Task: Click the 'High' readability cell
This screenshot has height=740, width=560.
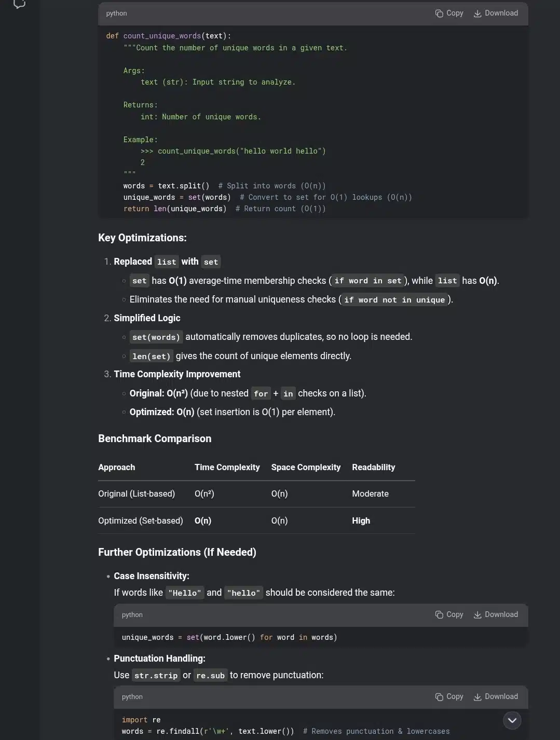Action: [361, 520]
